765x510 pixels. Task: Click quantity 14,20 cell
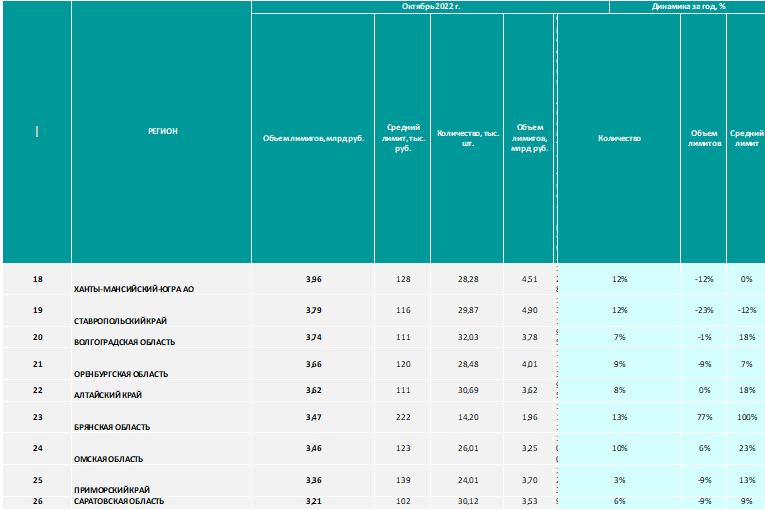pos(467,417)
